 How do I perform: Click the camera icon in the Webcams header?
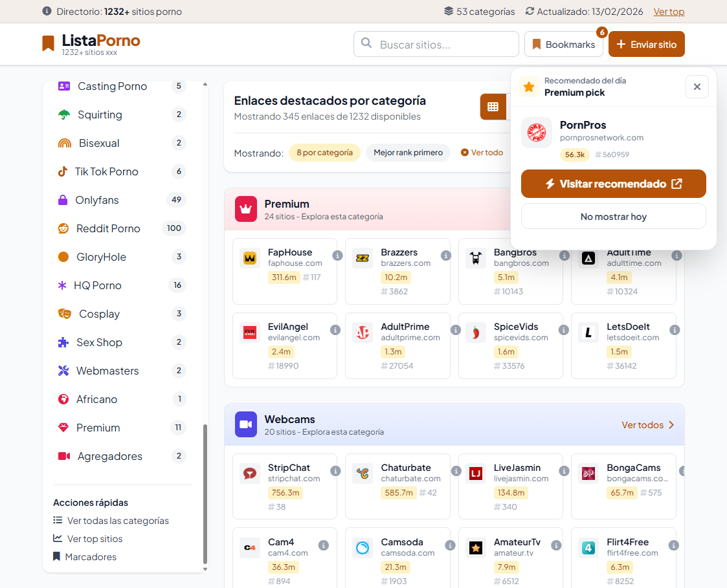(246, 424)
